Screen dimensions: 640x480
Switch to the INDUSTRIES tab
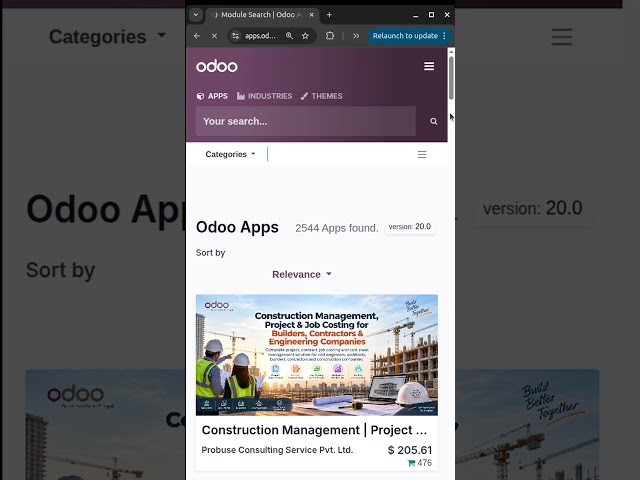264,96
